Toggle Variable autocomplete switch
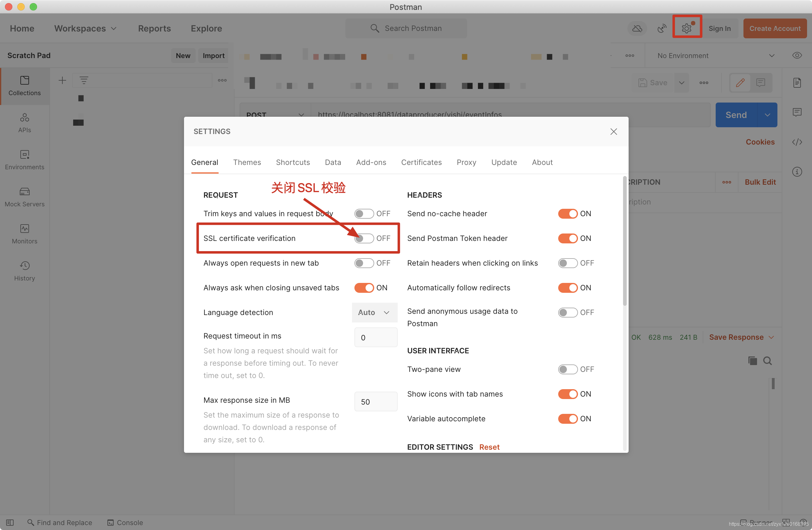The image size is (812, 530). (x=567, y=419)
